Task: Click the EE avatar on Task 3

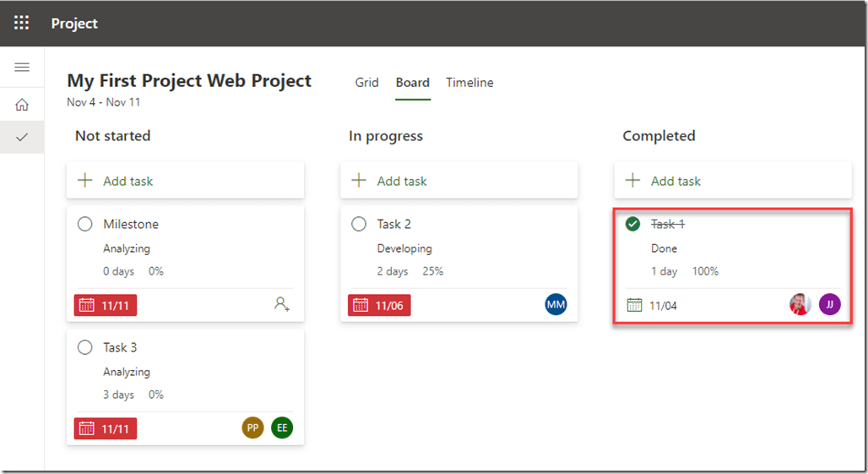Action: pos(282,428)
